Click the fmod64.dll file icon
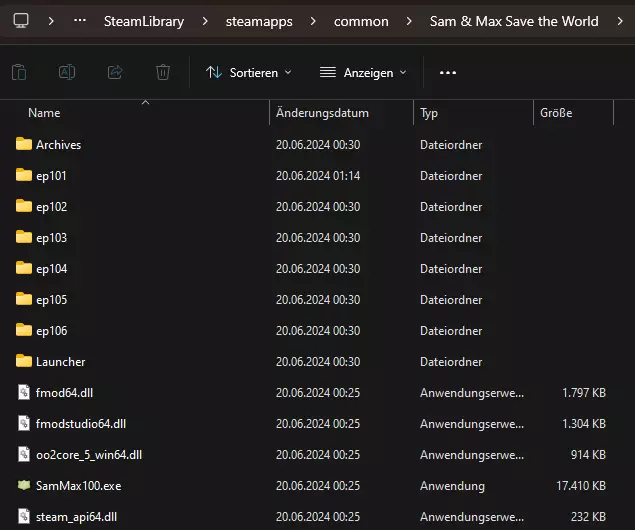Image resolution: width=635 pixels, height=530 pixels. point(24,392)
